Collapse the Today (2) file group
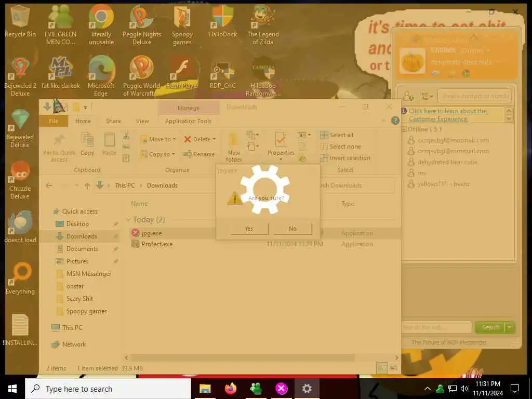Viewport: 532px width, 399px height. (x=128, y=220)
